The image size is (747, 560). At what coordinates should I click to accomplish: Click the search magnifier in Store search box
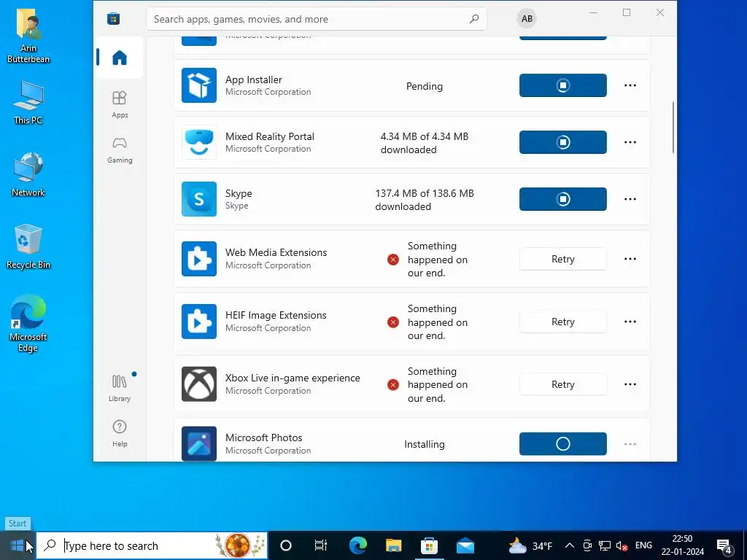tap(474, 19)
